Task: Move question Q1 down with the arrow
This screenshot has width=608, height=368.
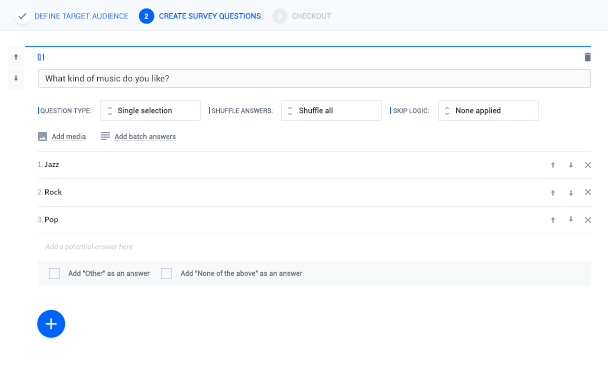Action: click(x=16, y=78)
